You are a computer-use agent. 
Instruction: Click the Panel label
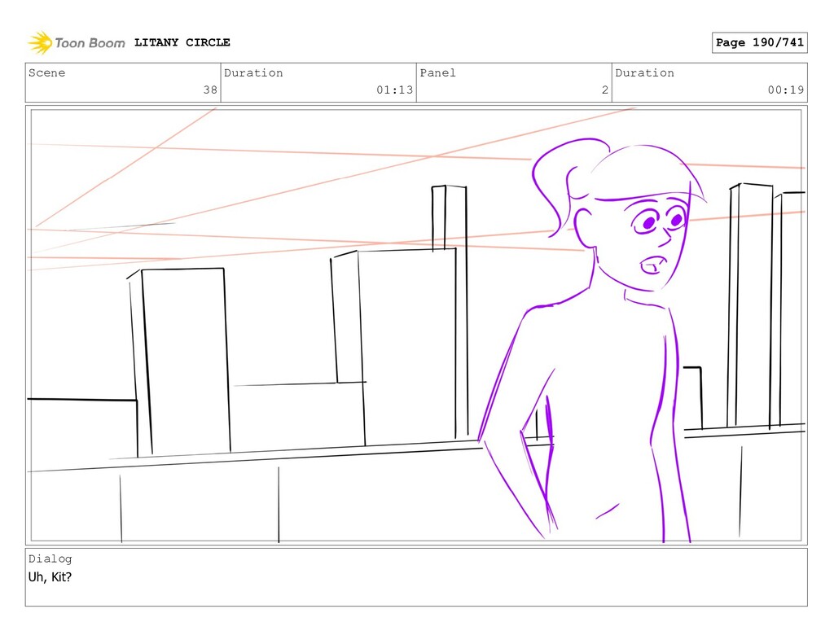437,72
